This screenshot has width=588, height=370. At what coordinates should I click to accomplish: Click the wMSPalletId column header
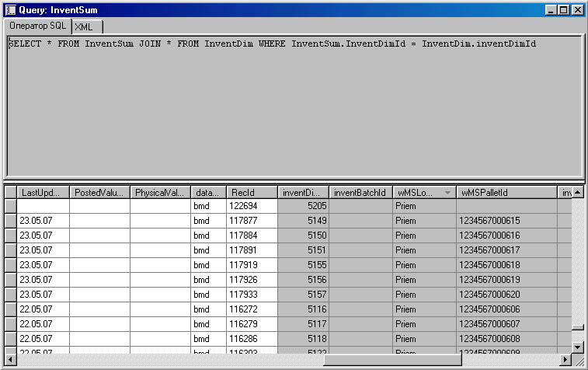point(506,193)
